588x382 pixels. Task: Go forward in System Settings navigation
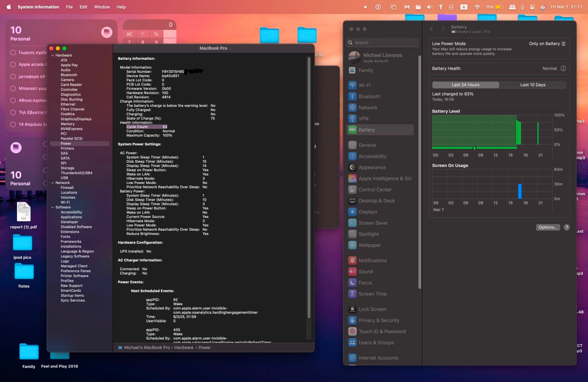443,29
